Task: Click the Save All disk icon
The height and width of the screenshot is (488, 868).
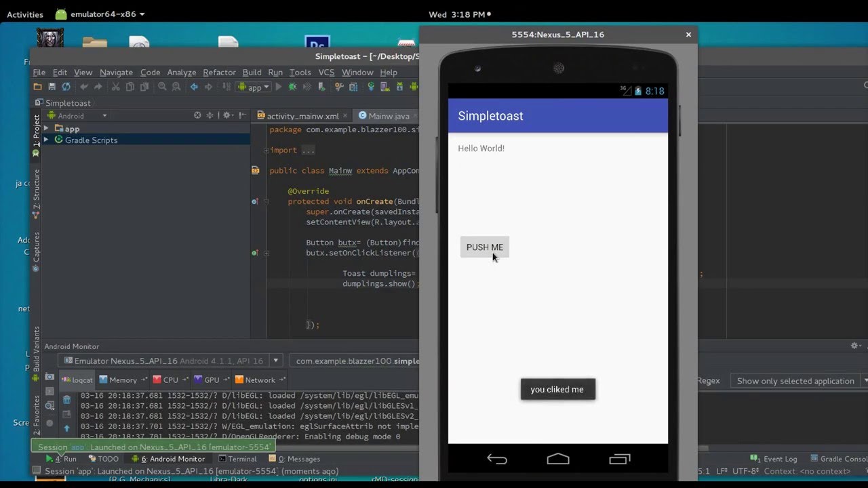Action: tap(52, 87)
